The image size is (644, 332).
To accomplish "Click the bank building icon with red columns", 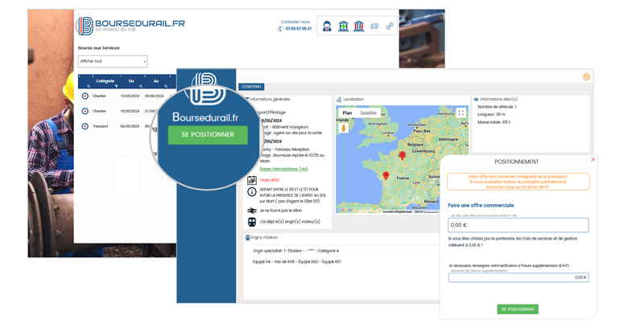I will (358, 27).
